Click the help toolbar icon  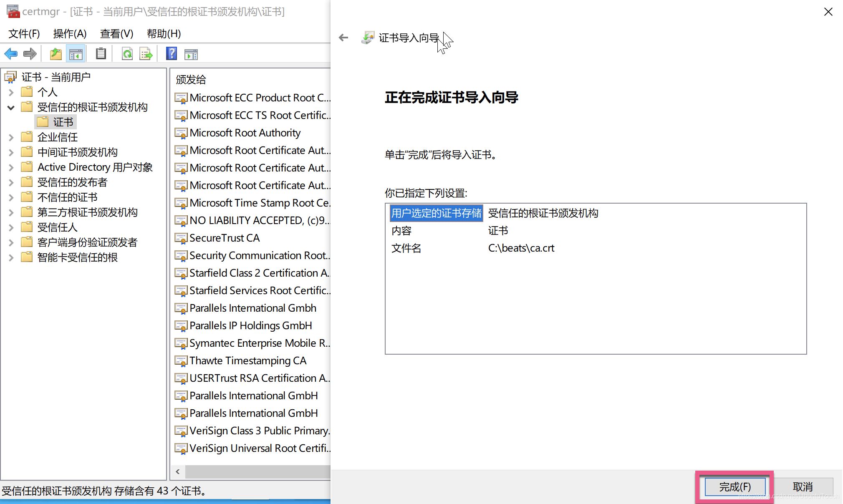(170, 54)
